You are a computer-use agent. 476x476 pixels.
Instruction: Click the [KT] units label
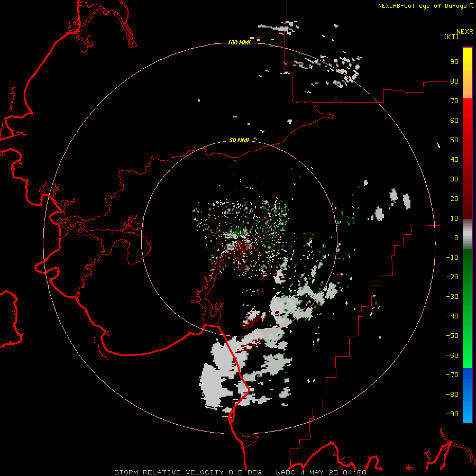coord(451,36)
